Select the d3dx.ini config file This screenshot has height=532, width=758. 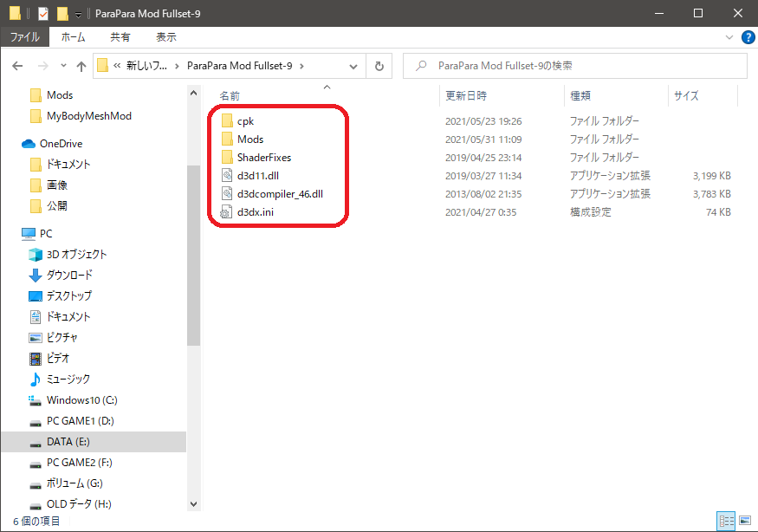click(256, 212)
